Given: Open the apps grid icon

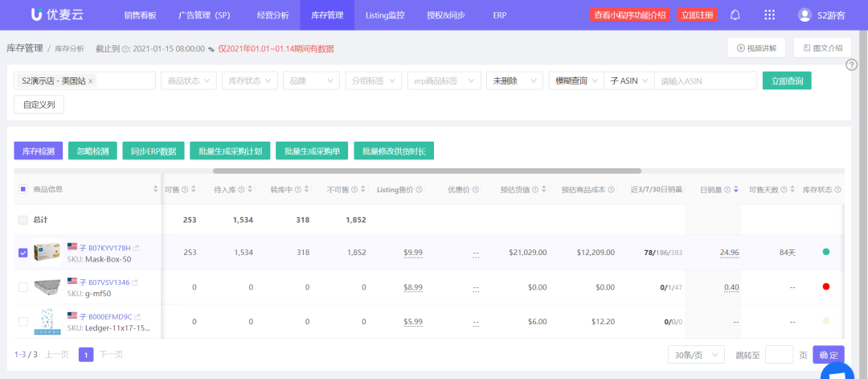Looking at the screenshot, I should coord(769,14).
